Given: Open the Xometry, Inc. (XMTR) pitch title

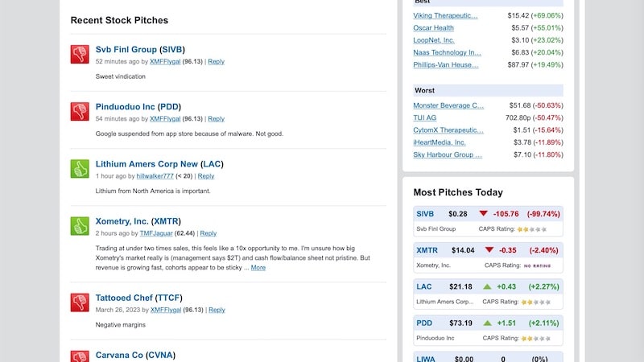Looking at the screenshot, I should pos(138,221).
